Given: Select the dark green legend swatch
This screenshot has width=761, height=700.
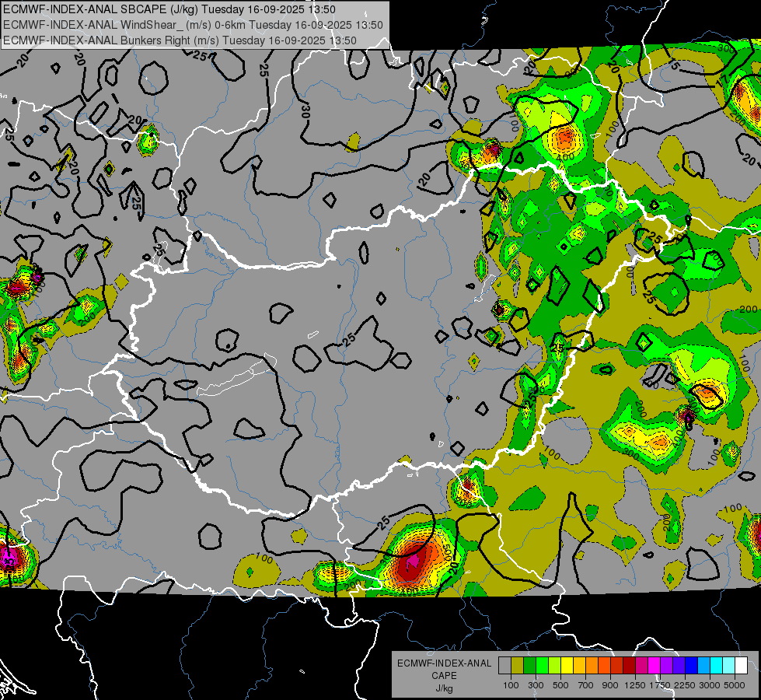Looking at the screenshot, I should pyautogui.click(x=529, y=665).
